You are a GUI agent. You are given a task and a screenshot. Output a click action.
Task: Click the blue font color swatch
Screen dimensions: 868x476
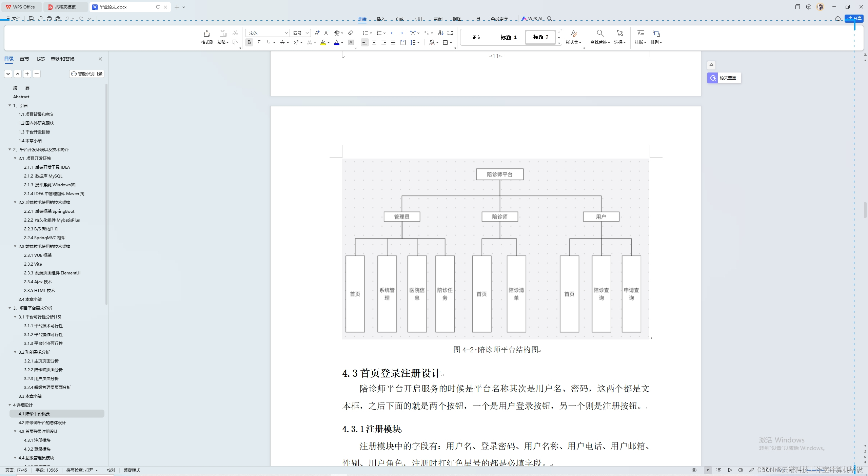tap(336, 42)
